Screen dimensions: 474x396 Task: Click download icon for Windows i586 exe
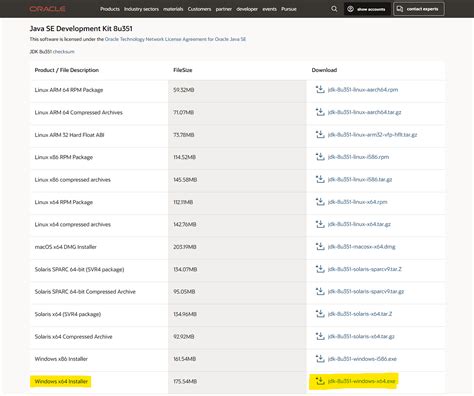click(320, 359)
